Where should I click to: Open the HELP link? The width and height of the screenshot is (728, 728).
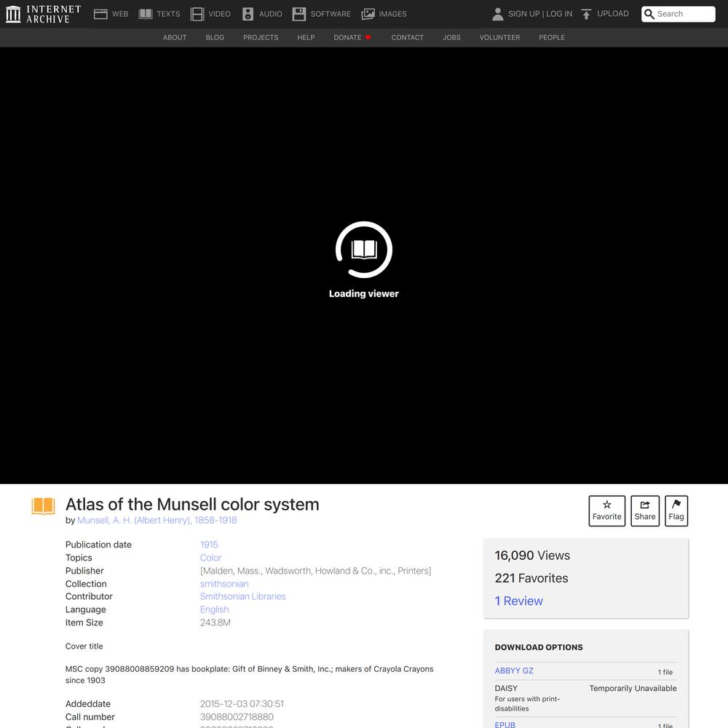306,38
